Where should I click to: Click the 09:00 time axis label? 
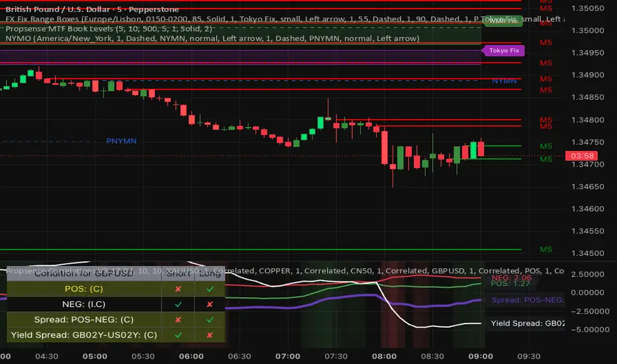481,357
